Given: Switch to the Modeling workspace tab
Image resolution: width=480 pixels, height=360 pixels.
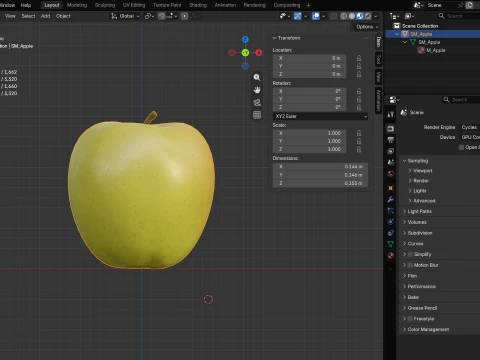Looking at the screenshot, I should [x=77, y=5].
